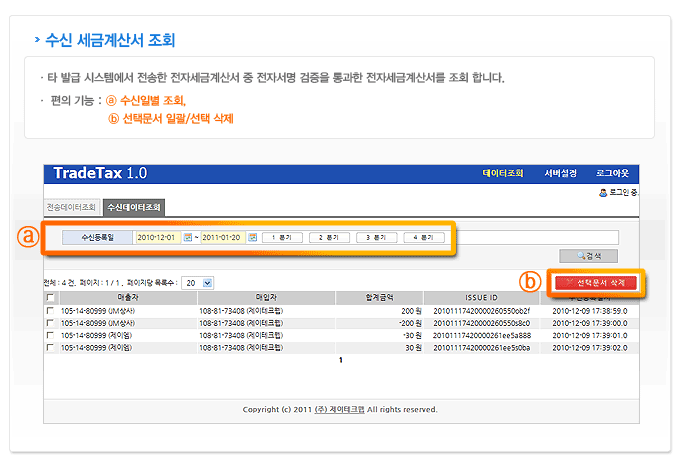The height and width of the screenshot is (466, 680).
Task: Check the row with amount 200 원 at 17:38:59
Action: [x=50, y=311]
